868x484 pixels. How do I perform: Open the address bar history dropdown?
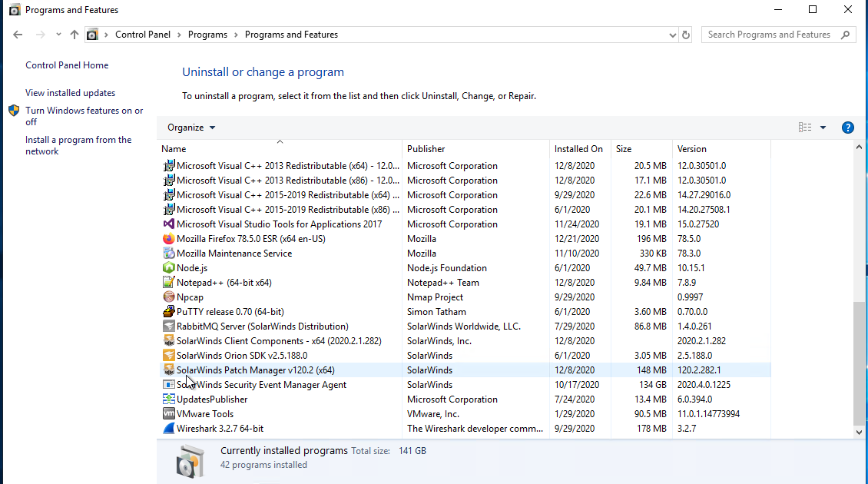(x=672, y=35)
